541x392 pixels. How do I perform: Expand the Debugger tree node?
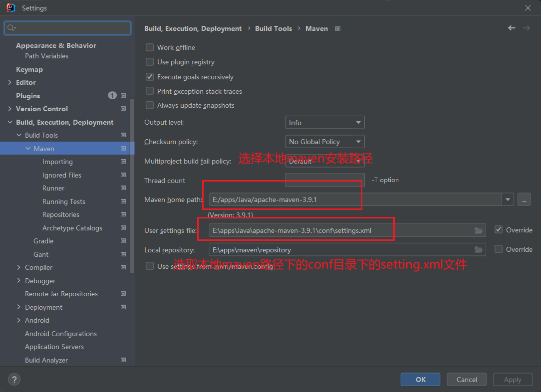(19, 281)
